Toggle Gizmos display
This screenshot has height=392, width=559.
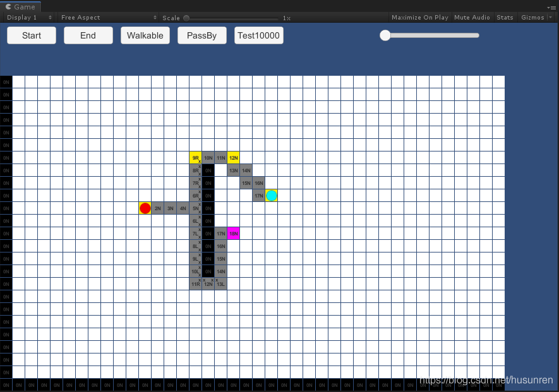[x=532, y=18]
